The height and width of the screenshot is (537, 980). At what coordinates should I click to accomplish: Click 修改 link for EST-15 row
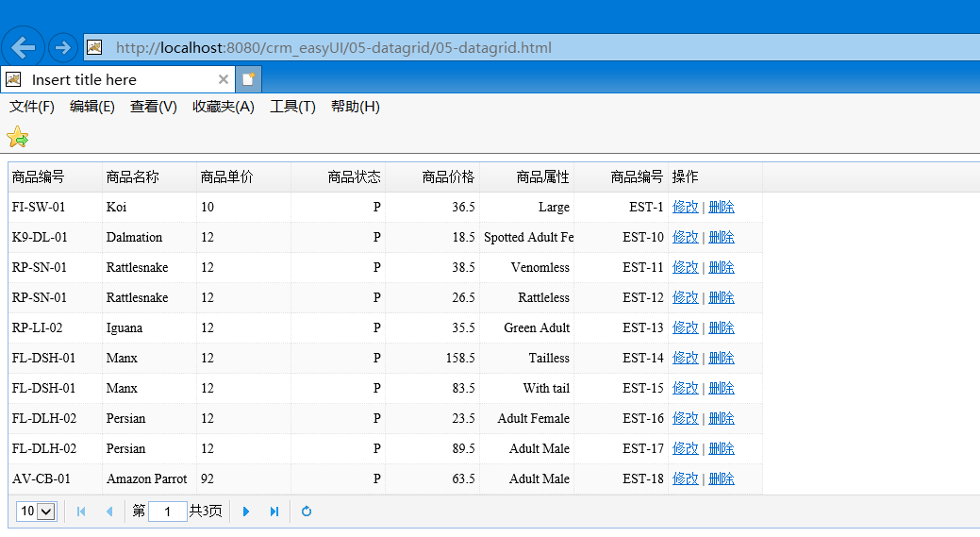(x=685, y=388)
